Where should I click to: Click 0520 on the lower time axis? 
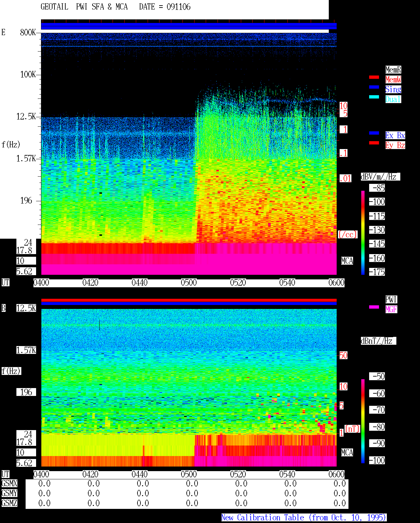point(238,474)
